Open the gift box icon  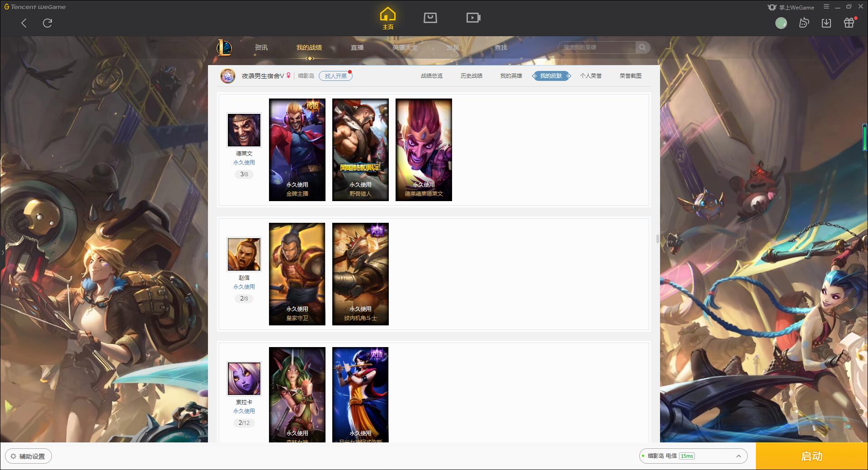[x=849, y=23]
